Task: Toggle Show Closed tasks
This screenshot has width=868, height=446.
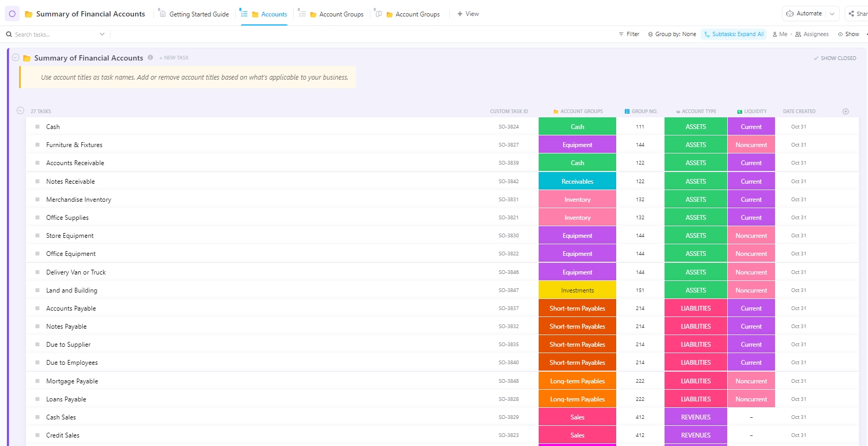Action: [835, 58]
